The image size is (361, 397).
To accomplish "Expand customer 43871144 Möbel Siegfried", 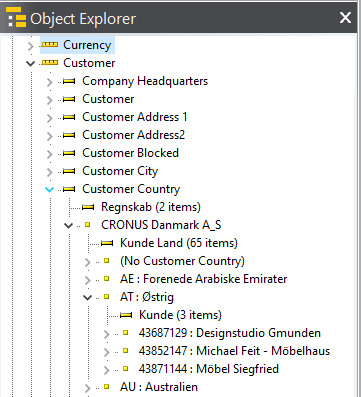I will click(x=107, y=370).
